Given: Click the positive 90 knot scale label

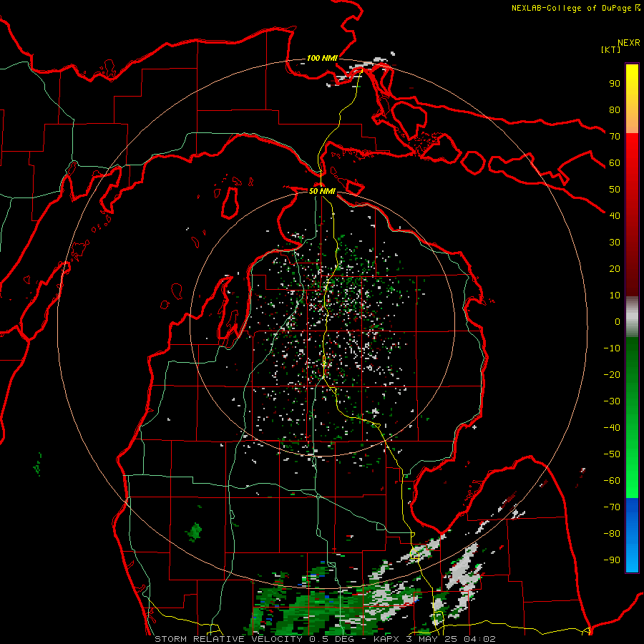Looking at the screenshot, I should pyautogui.click(x=615, y=84).
